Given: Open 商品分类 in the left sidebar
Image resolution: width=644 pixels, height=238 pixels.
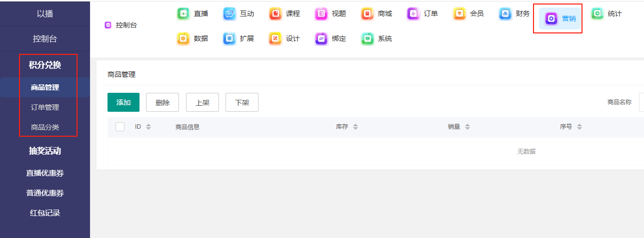Looking at the screenshot, I should pos(45,127).
